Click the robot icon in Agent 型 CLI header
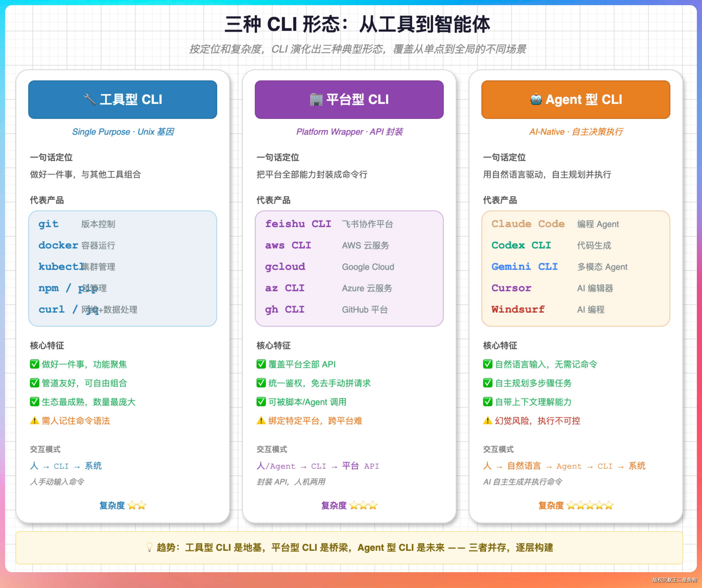Screen dimensions: 702x588 click(x=536, y=99)
